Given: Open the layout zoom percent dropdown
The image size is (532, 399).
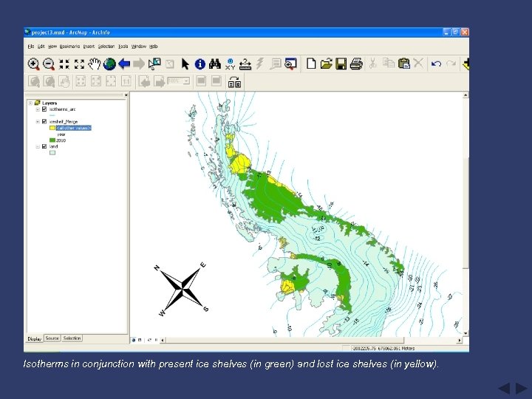Looking at the screenshot, I should pos(186,81).
